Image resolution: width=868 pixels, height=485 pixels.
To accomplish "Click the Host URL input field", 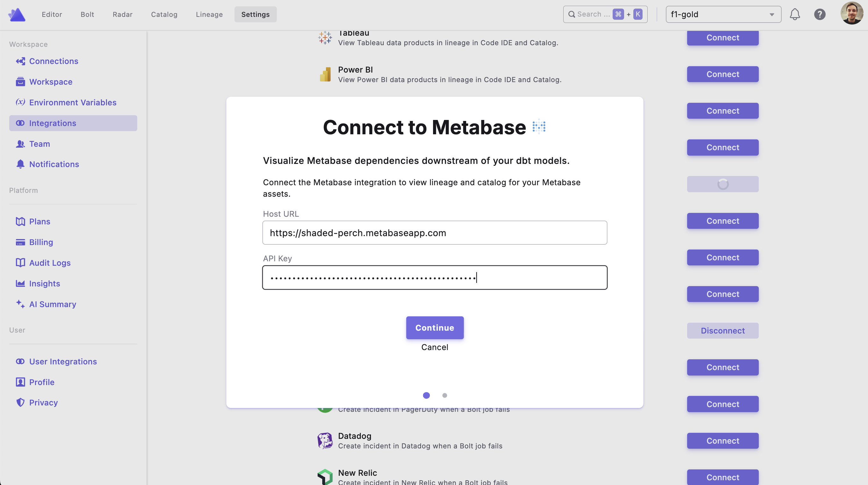I will [435, 233].
